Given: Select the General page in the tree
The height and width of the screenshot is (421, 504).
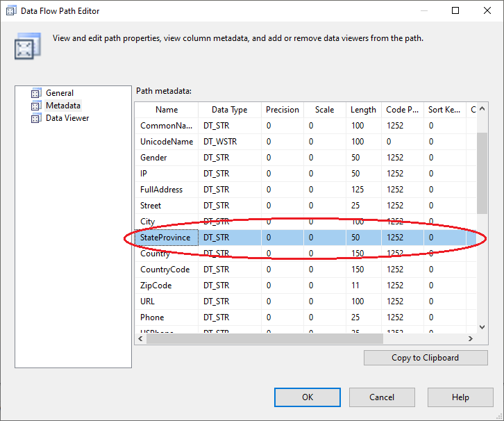Looking at the screenshot, I should (60, 93).
